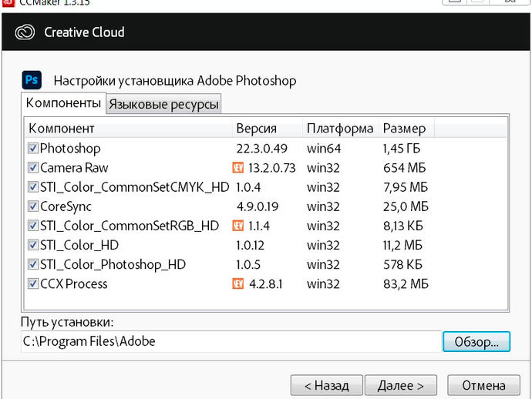Toggle the Camera Raw checkbox

(x=33, y=167)
